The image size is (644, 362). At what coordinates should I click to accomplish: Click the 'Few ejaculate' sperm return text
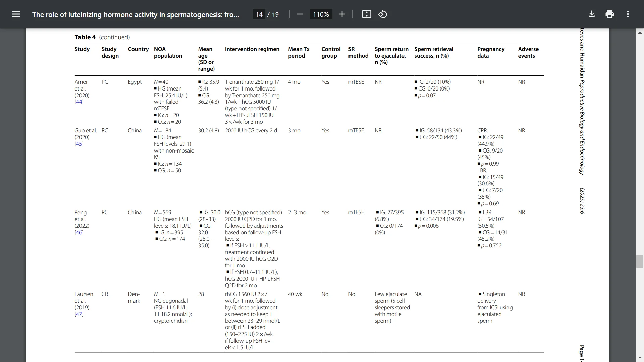[x=390, y=294]
